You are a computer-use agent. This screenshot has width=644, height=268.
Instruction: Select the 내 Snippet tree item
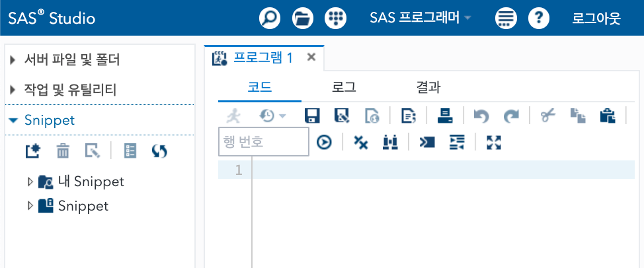pos(81,182)
